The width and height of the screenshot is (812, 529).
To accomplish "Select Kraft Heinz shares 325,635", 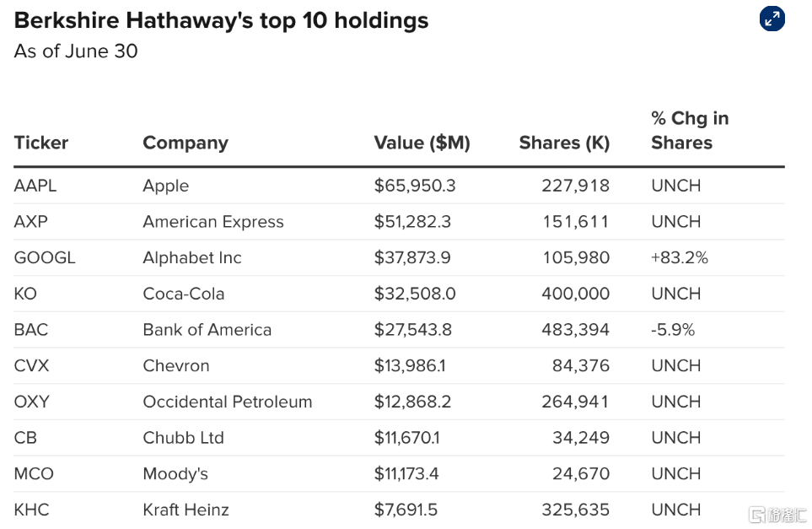I will pos(575,510).
